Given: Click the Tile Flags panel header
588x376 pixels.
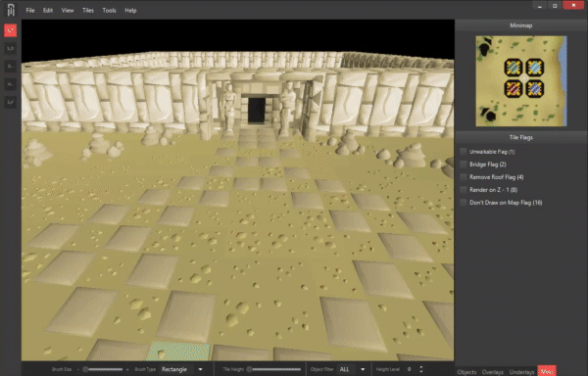Looking at the screenshot, I should (521, 137).
